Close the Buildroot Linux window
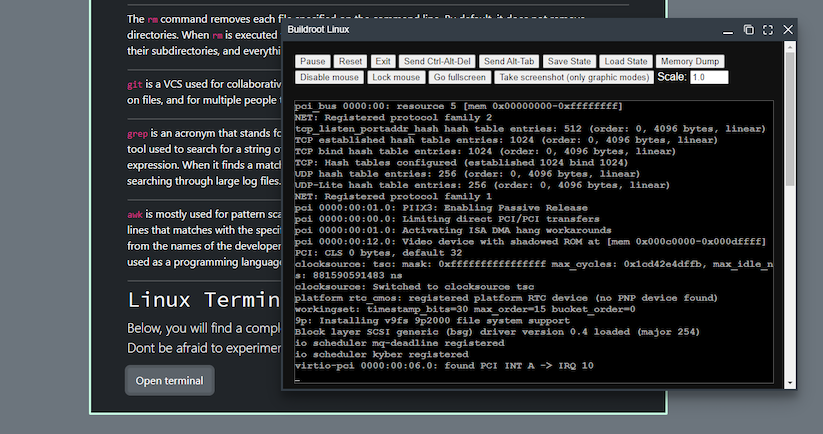 [x=788, y=30]
